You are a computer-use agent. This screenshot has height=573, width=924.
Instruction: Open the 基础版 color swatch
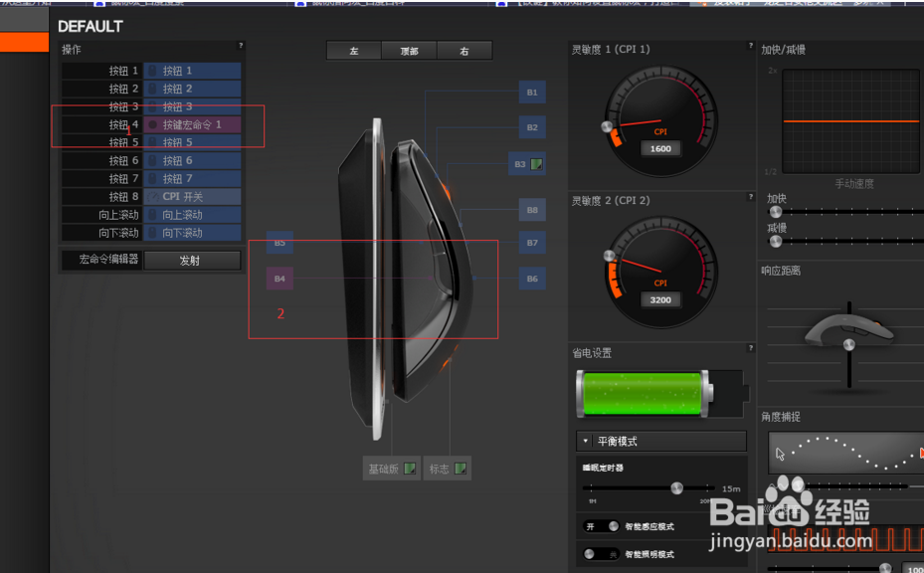click(x=410, y=469)
